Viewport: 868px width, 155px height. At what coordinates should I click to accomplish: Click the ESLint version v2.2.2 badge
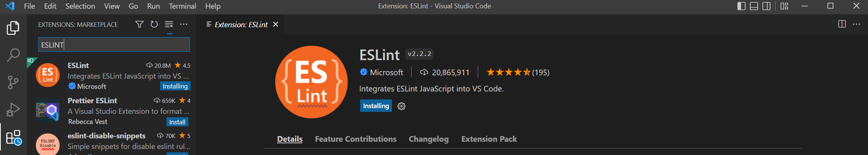click(x=419, y=54)
